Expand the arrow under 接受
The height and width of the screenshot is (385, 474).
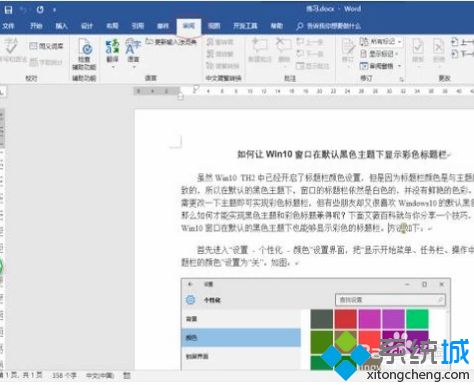(418, 67)
